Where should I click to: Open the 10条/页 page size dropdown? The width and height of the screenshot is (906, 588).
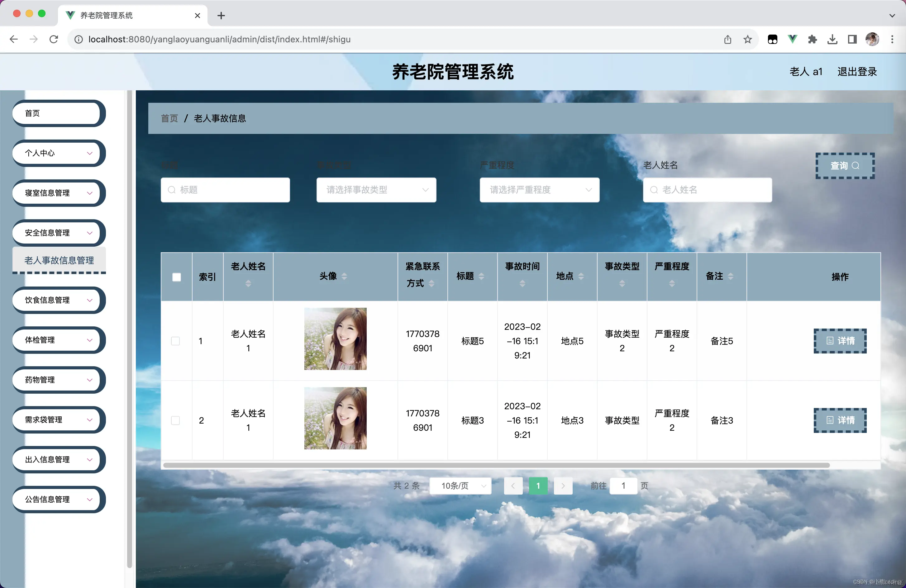[460, 486]
